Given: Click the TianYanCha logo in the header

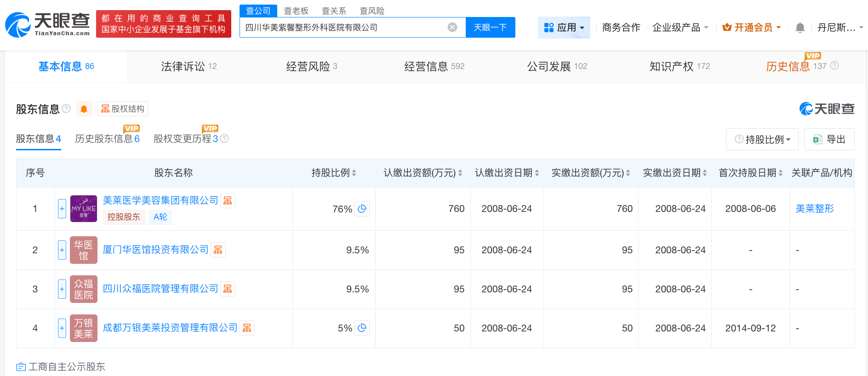Looking at the screenshot, I should [x=48, y=25].
